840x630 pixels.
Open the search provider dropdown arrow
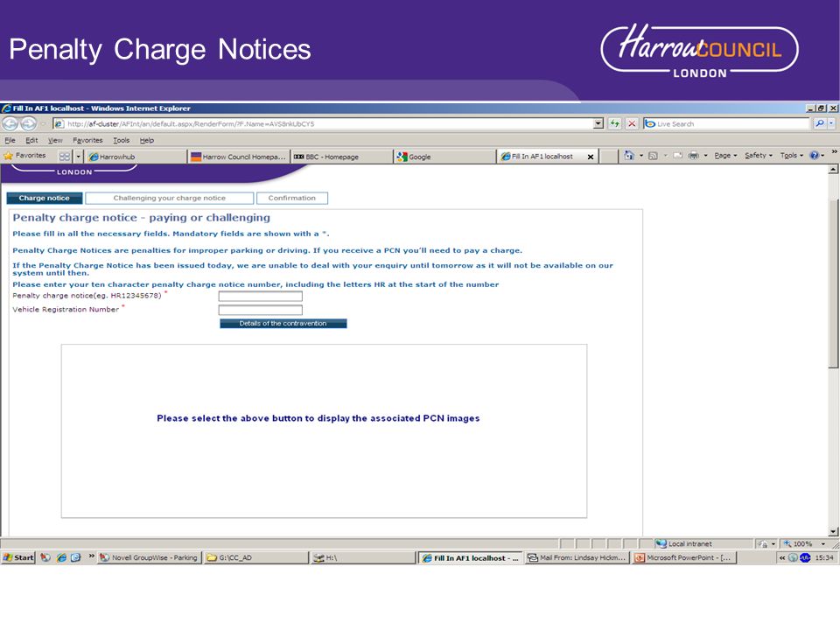(x=831, y=123)
